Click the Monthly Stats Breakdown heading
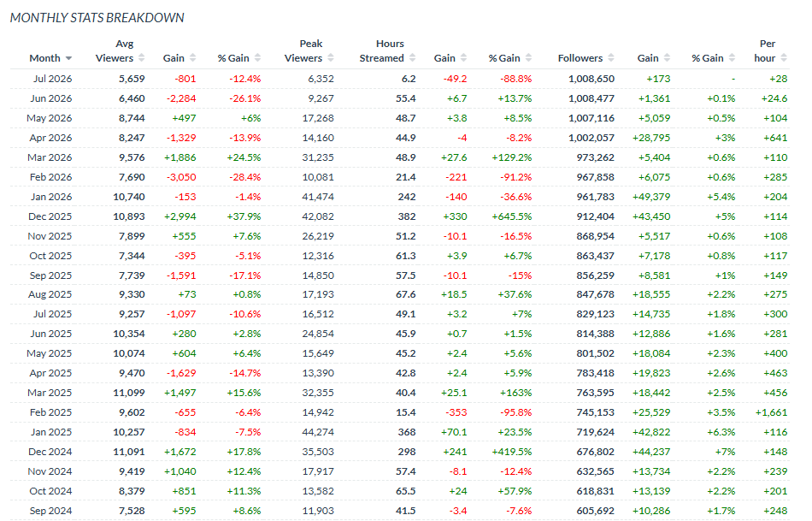 [x=97, y=18]
